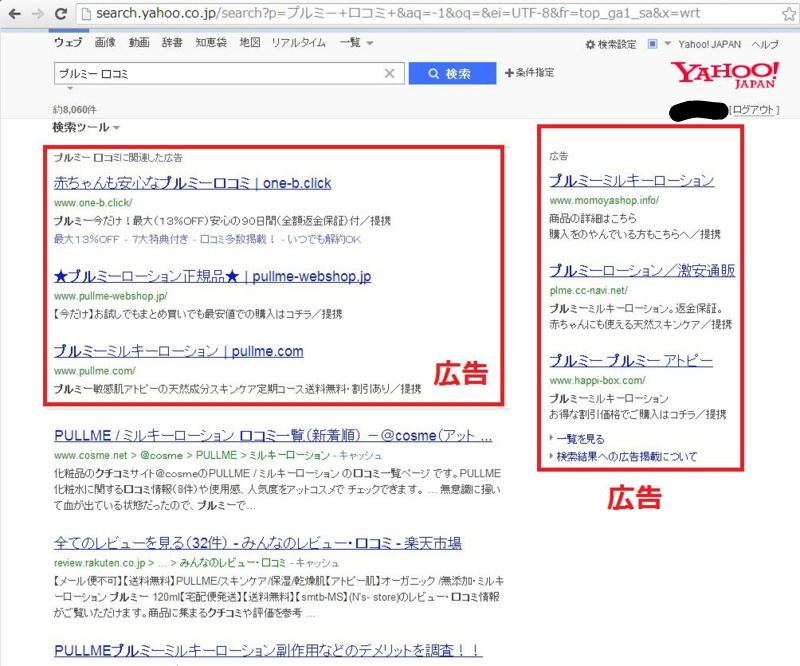Go back using browser back arrow
The height and width of the screenshot is (666, 800).
(x=15, y=14)
